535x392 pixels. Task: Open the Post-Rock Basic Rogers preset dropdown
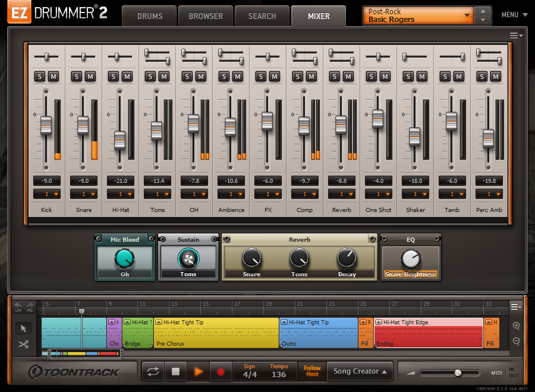418,15
